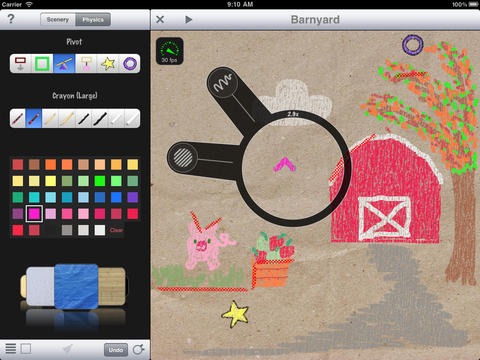The width and height of the screenshot is (480, 360).
Task: Choose the purple ring goal tool
Action: (x=130, y=63)
